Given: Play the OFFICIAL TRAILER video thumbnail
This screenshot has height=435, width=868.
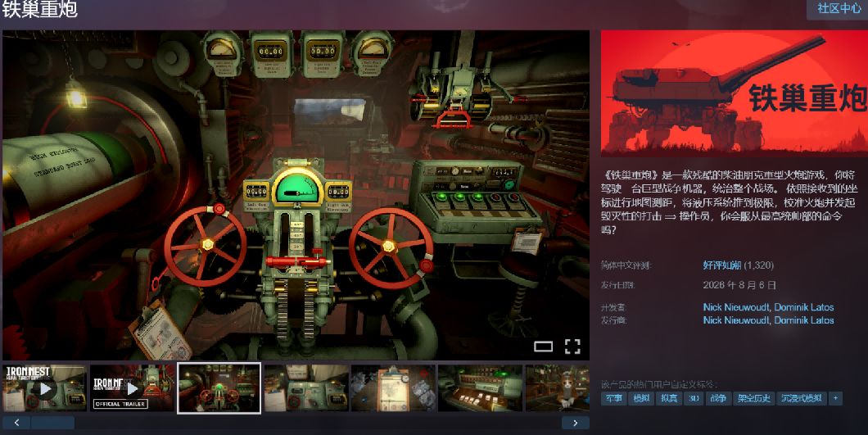Looking at the screenshot, I should click(132, 388).
